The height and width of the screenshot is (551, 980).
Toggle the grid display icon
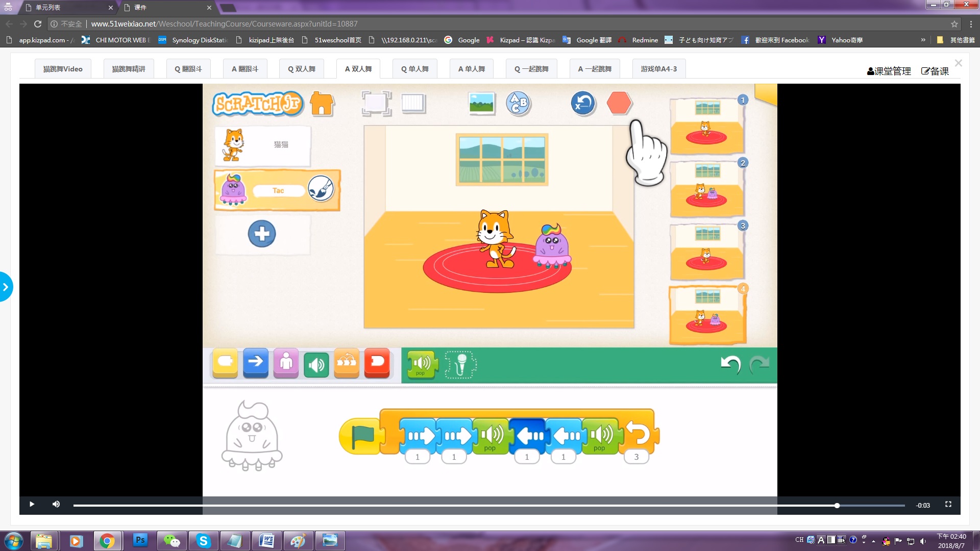pyautogui.click(x=413, y=103)
